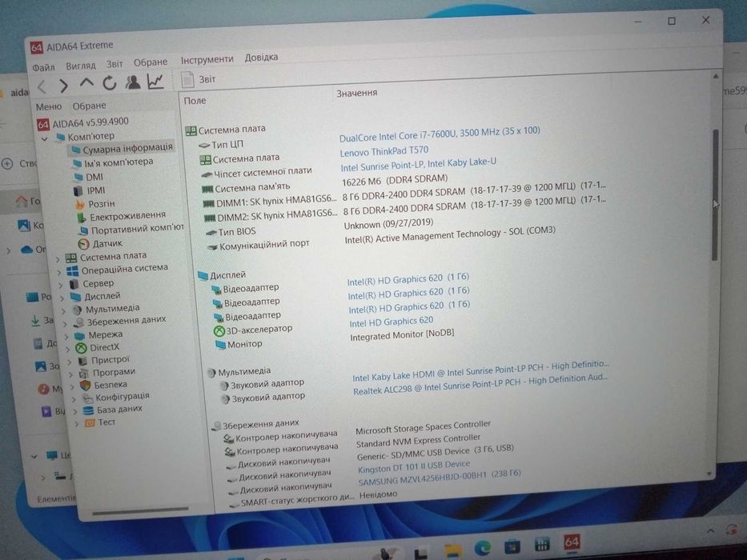Select the DMI tree item
The image size is (747, 560).
(89, 177)
